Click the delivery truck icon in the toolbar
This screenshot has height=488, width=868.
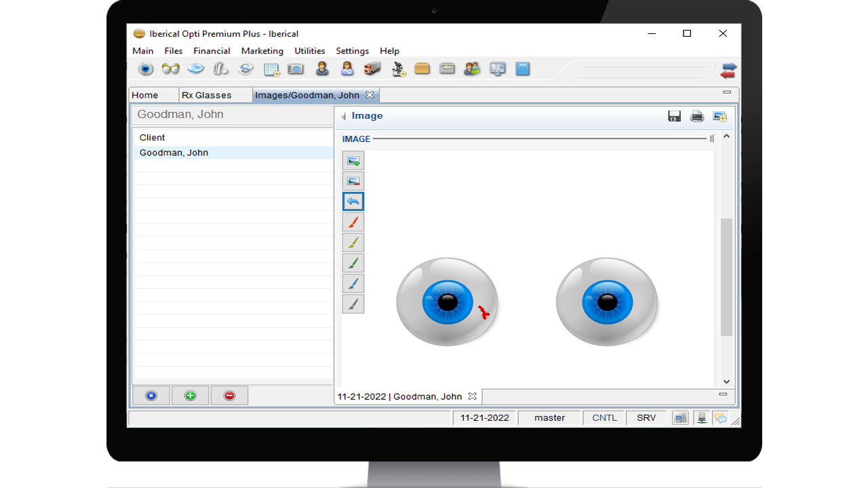click(372, 69)
